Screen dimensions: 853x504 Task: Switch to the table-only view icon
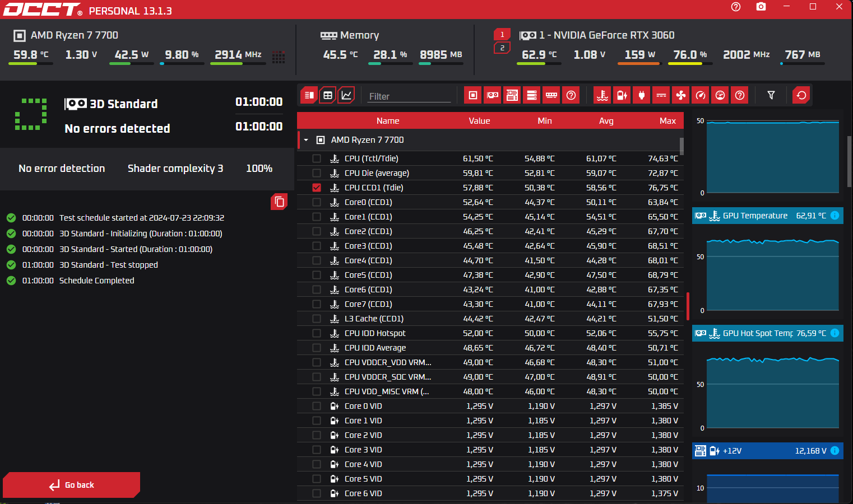(328, 95)
